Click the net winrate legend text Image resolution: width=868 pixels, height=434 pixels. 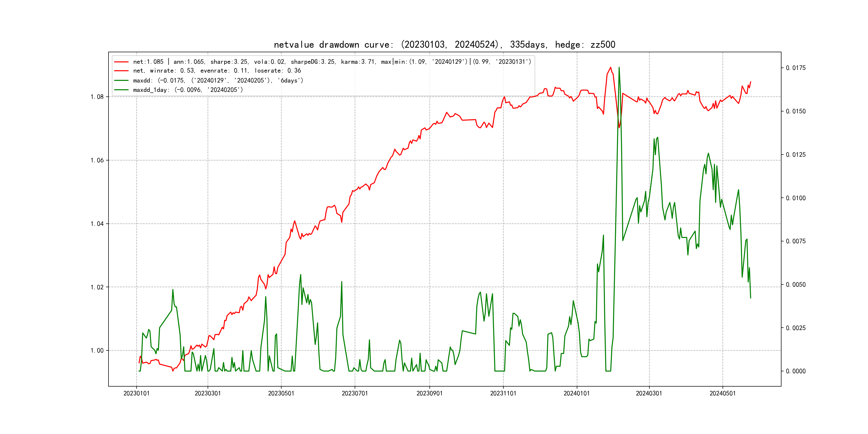coord(217,71)
